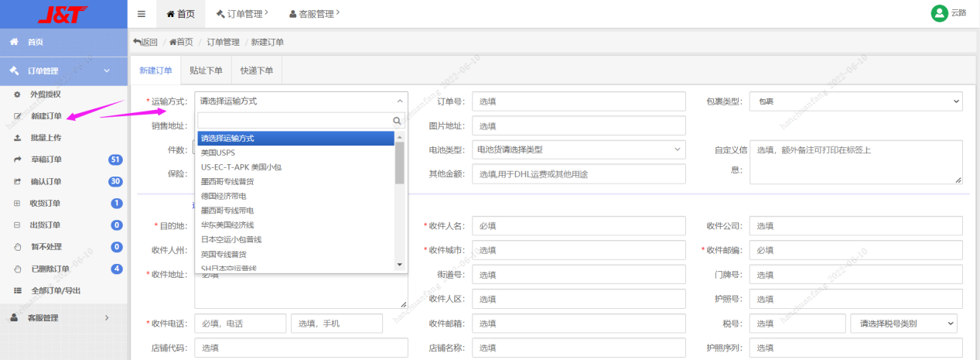Click the 自定义信息 textarea
The height and width of the screenshot is (360, 980).
point(856,162)
